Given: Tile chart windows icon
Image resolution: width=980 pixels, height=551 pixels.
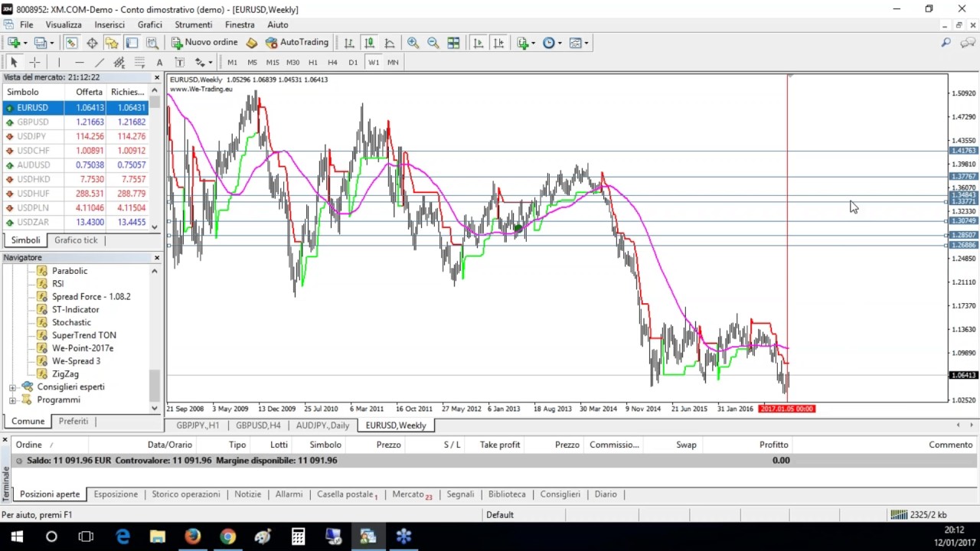Looking at the screenshot, I should pos(453,43).
